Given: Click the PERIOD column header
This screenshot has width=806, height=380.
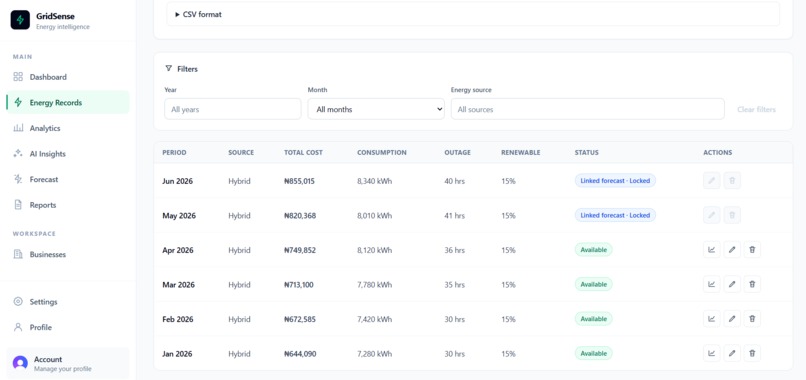Looking at the screenshot, I should click(x=174, y=153).
